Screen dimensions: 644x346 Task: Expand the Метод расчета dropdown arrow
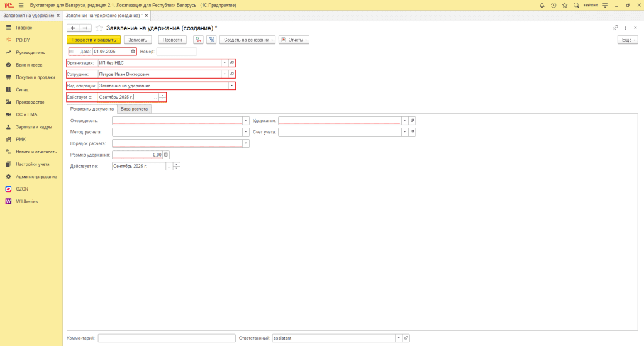click(246, 132)
